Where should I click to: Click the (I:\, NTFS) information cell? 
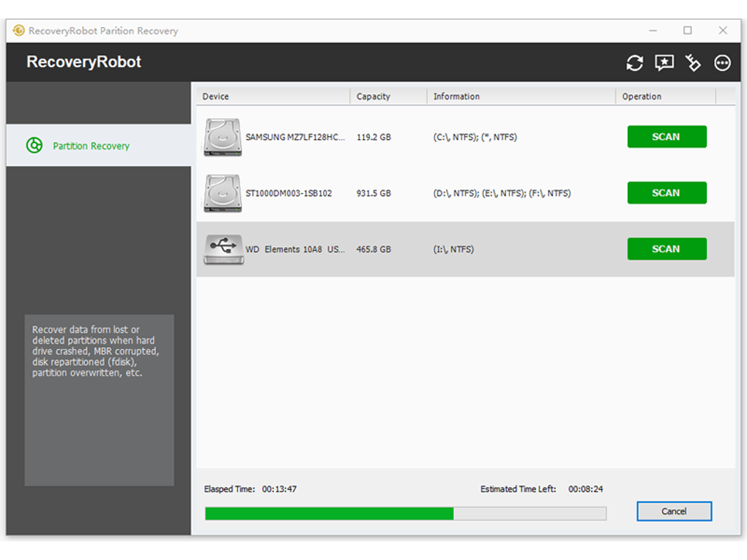tap(453, 250)
